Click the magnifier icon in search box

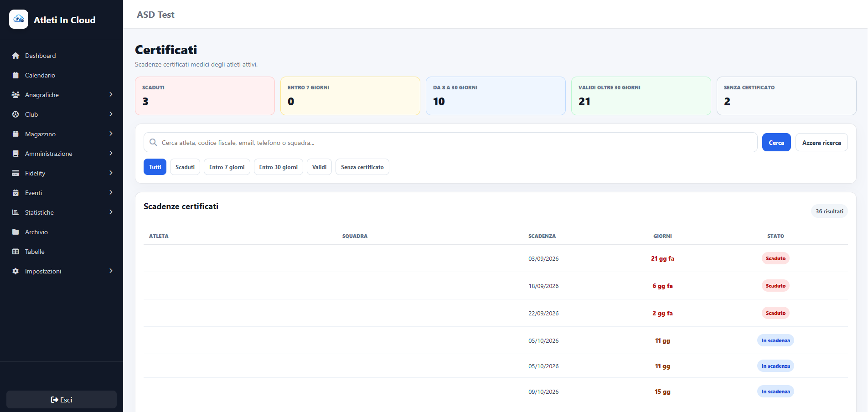tap(153, 142)
